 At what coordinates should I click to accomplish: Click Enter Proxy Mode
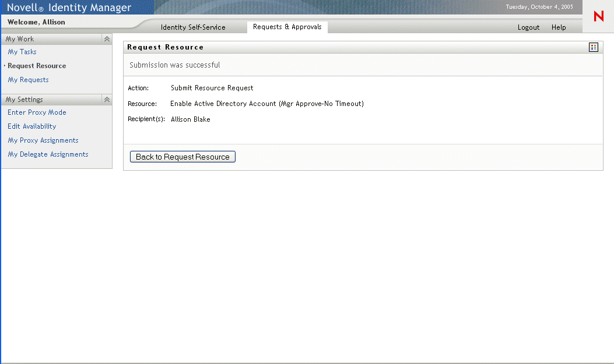(x=37, y=112)
